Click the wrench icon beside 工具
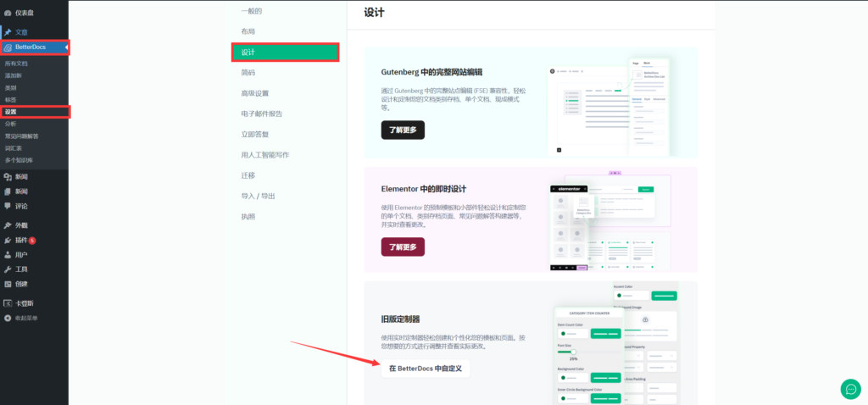 click(8, 269)
